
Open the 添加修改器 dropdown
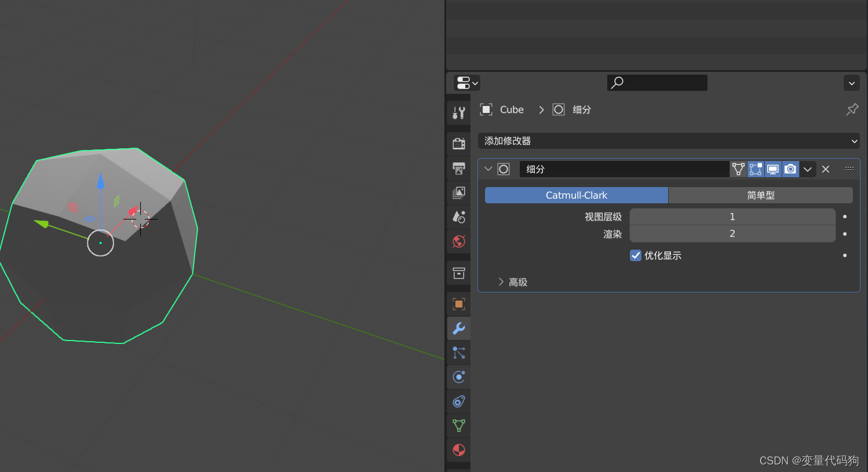(x=669, y=141)
